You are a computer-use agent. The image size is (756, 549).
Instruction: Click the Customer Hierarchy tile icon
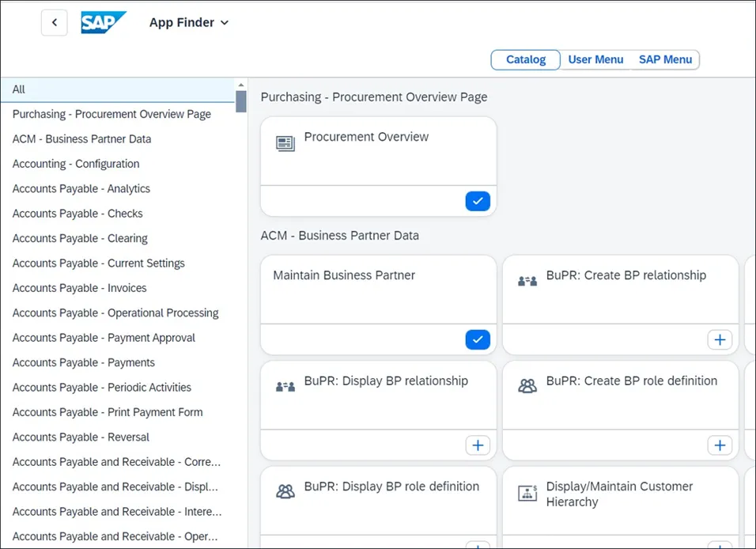(x=527, y=493)
